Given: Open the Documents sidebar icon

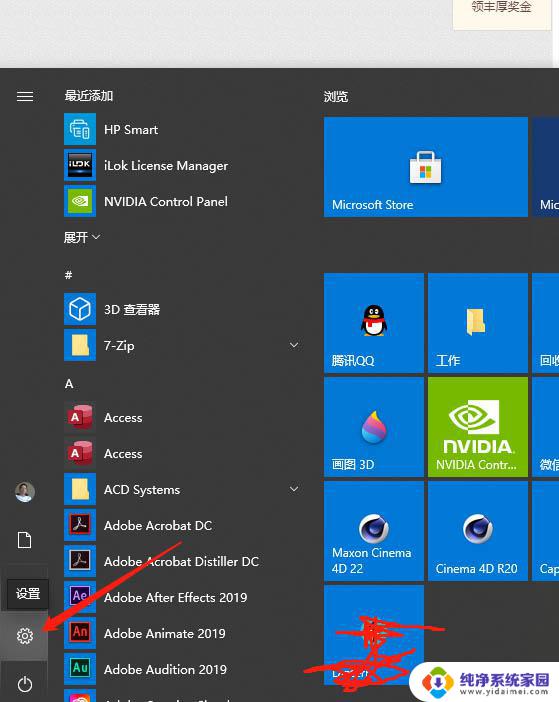Looking at the screenshot, I should (25, 540).
